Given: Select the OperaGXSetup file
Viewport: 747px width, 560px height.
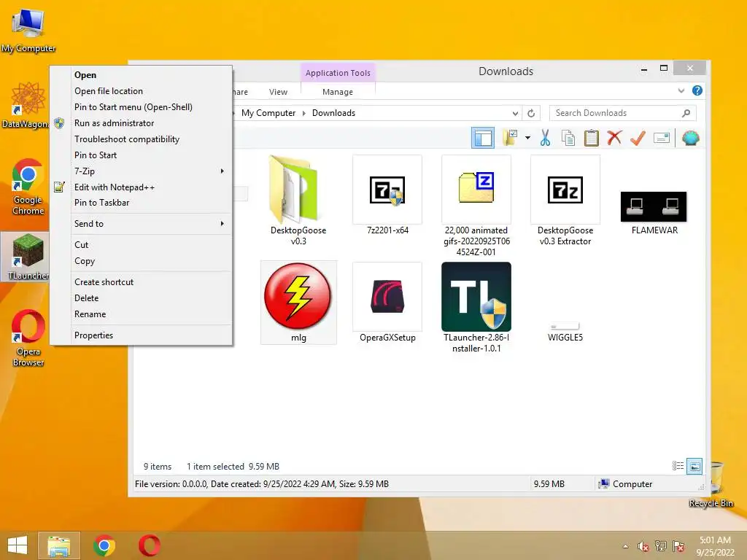Looking at the screenshot, I should [x=387, y=303].
